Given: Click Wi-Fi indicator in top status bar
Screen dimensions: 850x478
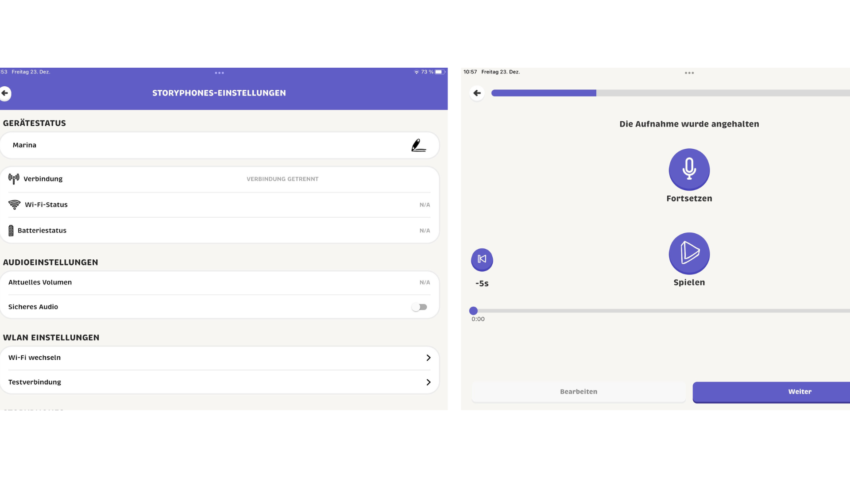Looking at the screenshot, I should 416,72.
